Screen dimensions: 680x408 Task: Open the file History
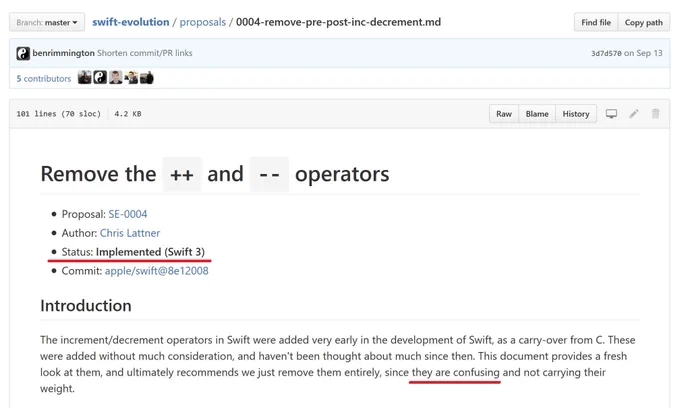click(x=576, y=114)
